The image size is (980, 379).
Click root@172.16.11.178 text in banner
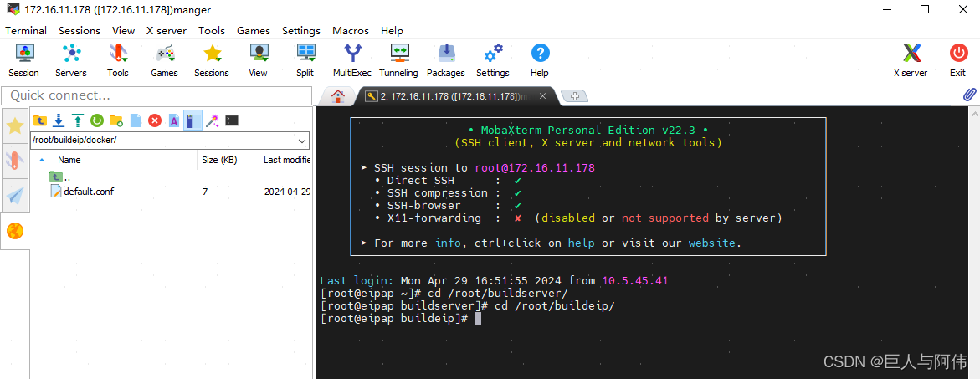(535, 168)
